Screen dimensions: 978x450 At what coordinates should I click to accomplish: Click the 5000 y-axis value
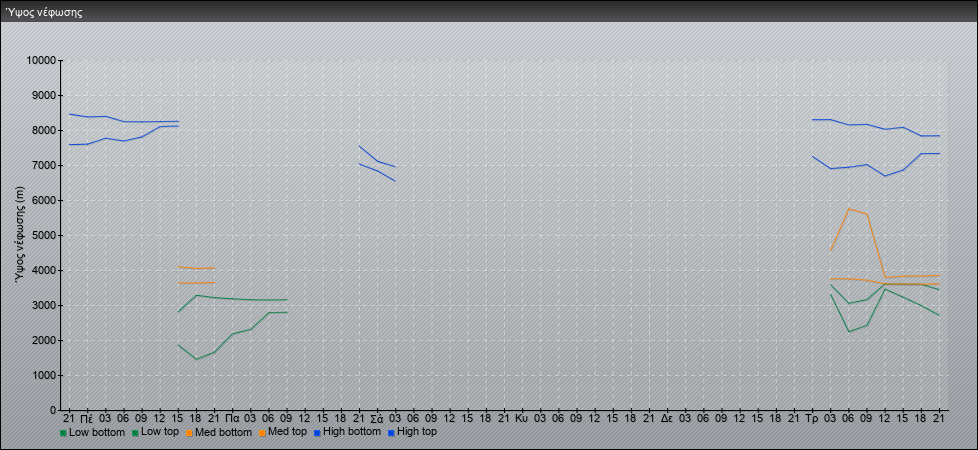click(44, 235)
